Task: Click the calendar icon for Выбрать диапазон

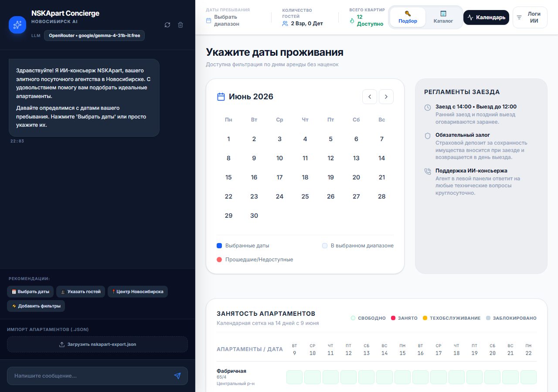Action: pos(208,20)
